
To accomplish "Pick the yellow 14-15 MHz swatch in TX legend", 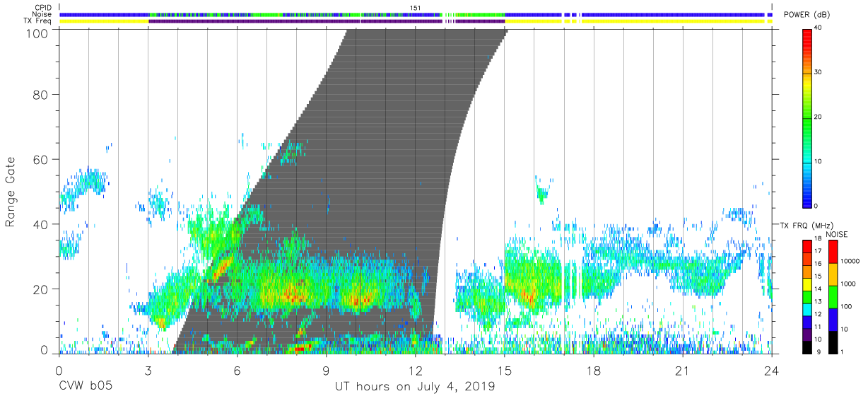I will coord(807,283).
